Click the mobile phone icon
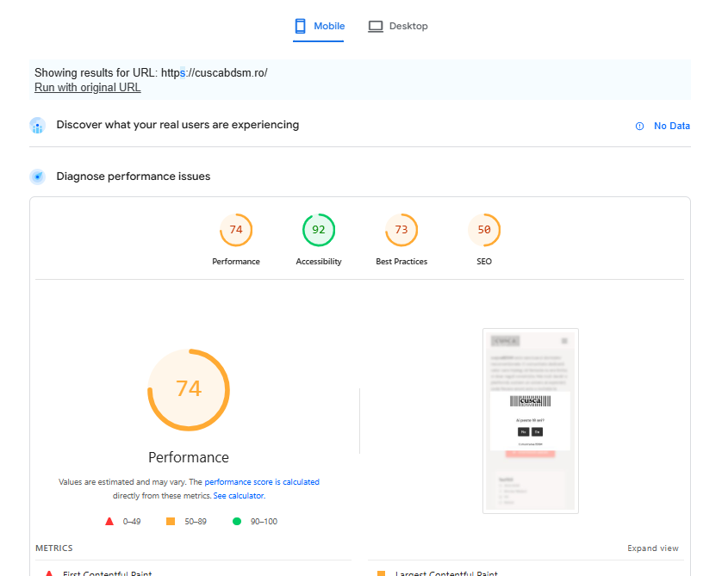Viewport: 728px width, 576px height. click(x=300, y=26)
